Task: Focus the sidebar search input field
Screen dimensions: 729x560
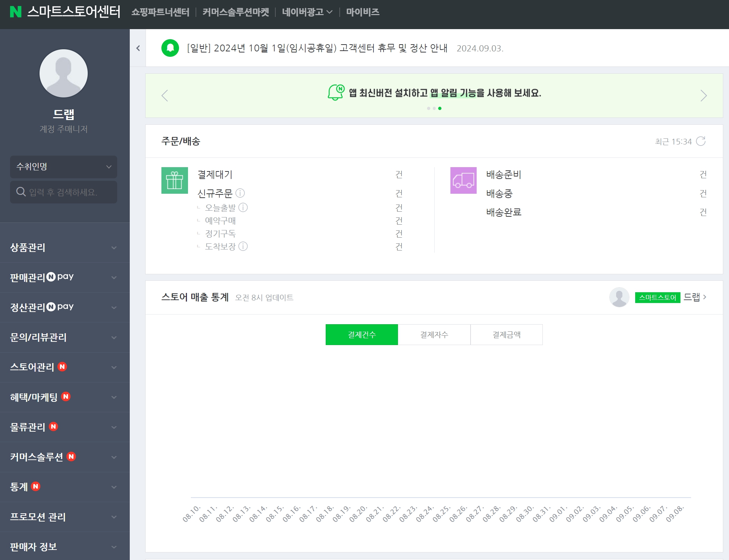Action: (x=64, y=192)
